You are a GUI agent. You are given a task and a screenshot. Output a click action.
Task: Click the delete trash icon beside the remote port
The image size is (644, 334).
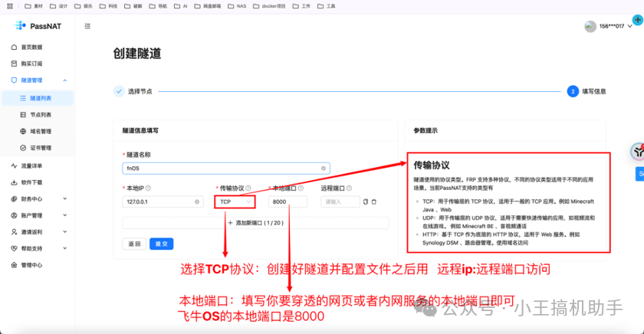(374, 201)
